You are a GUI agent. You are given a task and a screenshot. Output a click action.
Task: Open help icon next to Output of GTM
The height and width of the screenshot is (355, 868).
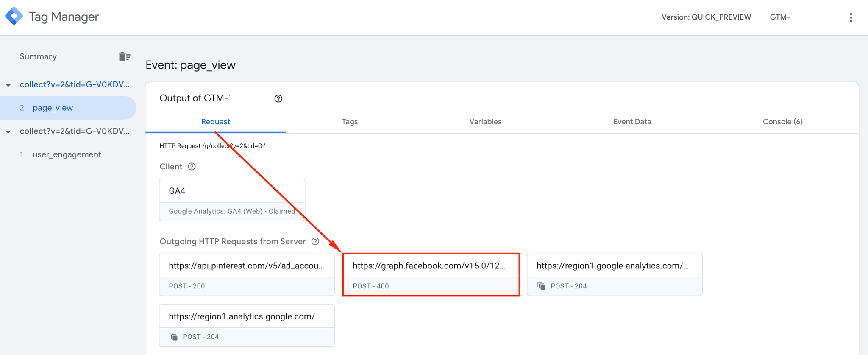click(x=278, y=98)
